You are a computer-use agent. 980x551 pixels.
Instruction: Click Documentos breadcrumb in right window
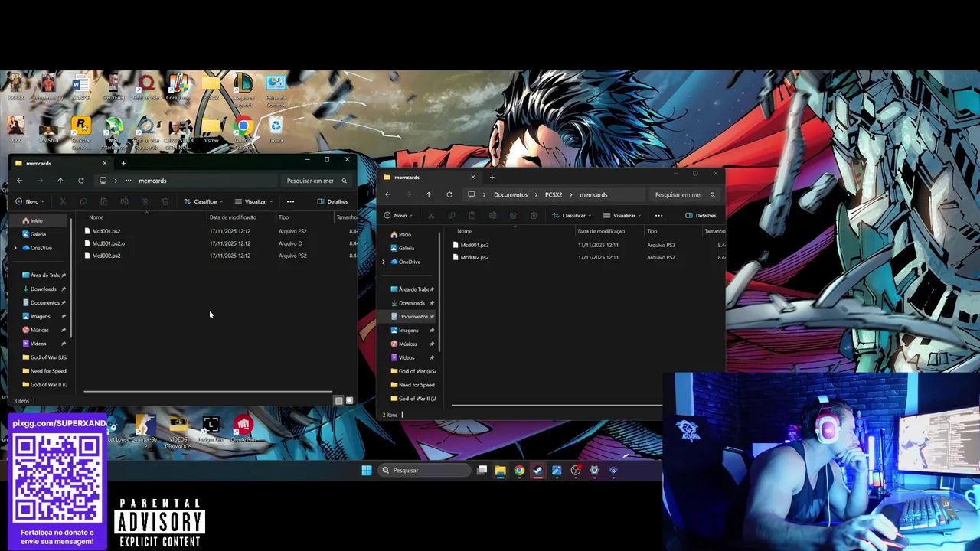coord(511,194)
